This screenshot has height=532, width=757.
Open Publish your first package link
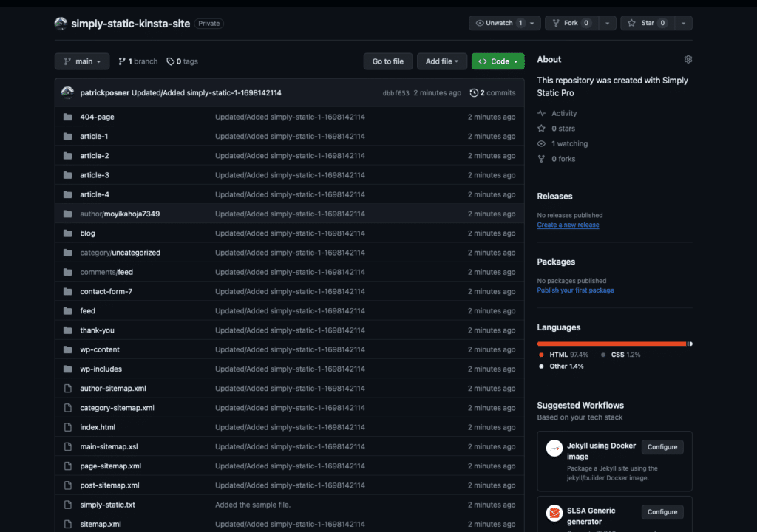click(x=575, y=290)
